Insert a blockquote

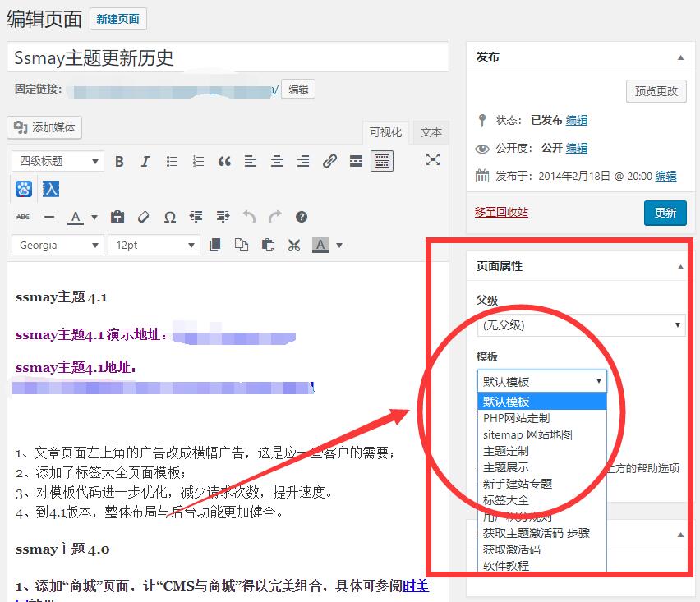click(223, 161)
